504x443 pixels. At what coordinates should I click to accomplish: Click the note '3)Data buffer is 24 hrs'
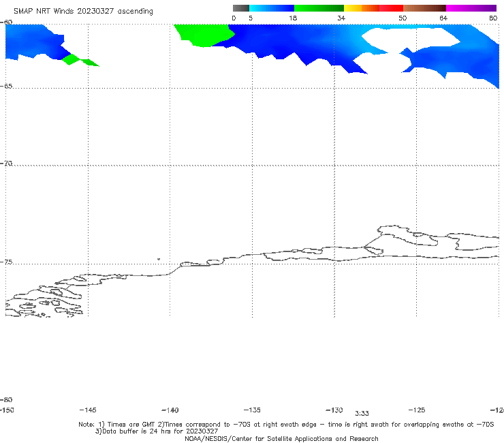[157, 431]
